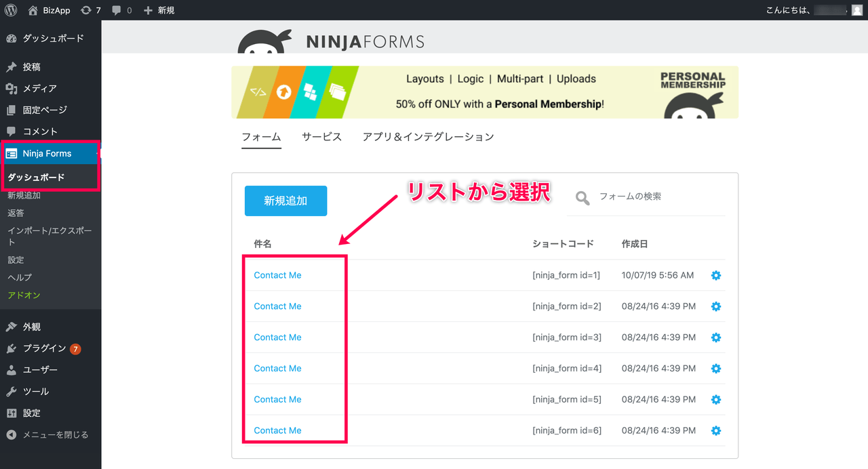This screenshot has height=469, width=868.
Task: Open the メディア menu
Action: [x=50, y=89]
